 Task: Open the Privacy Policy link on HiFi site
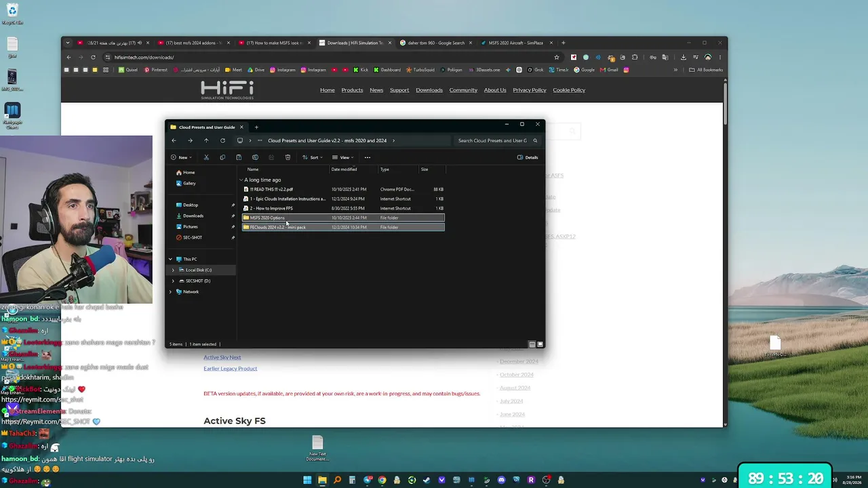pos(530,90)
